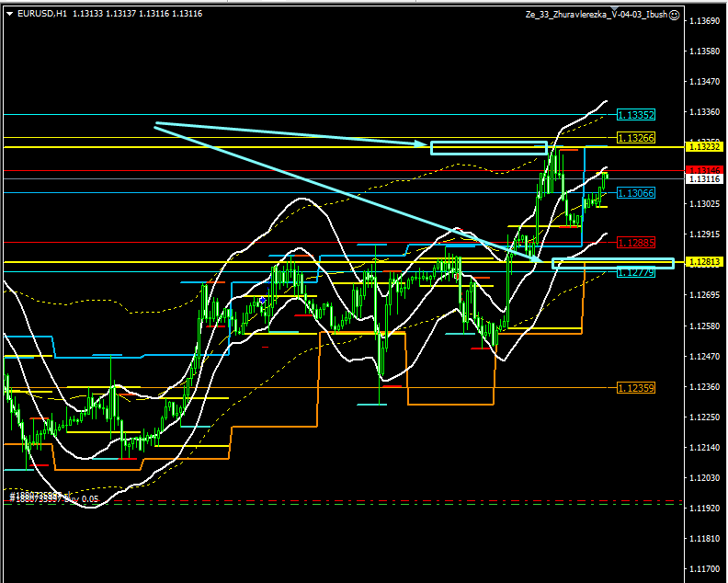Click the 1.11700 value on price scale
Image resolution: width=728 pixels, height=583 pixels.
704,568
